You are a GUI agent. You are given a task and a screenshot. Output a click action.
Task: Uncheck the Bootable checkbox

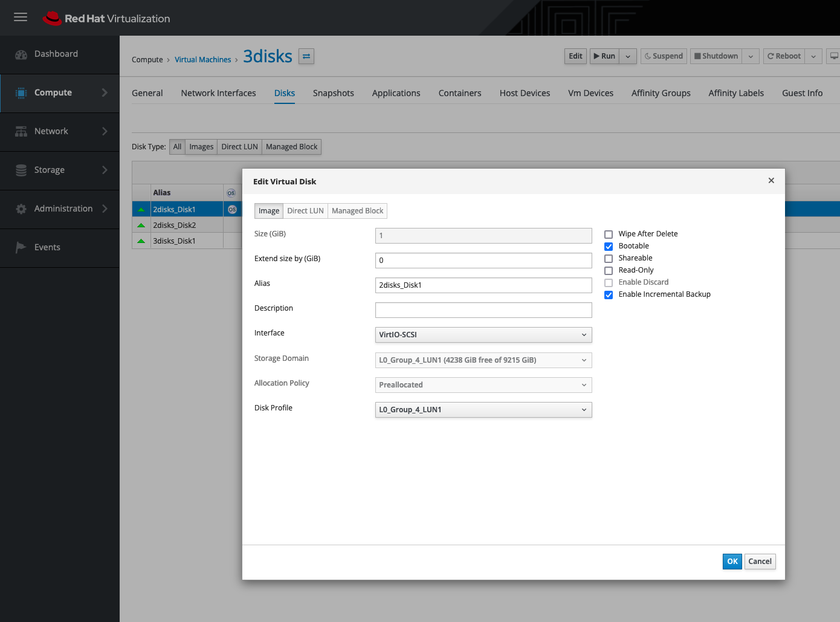609,247
